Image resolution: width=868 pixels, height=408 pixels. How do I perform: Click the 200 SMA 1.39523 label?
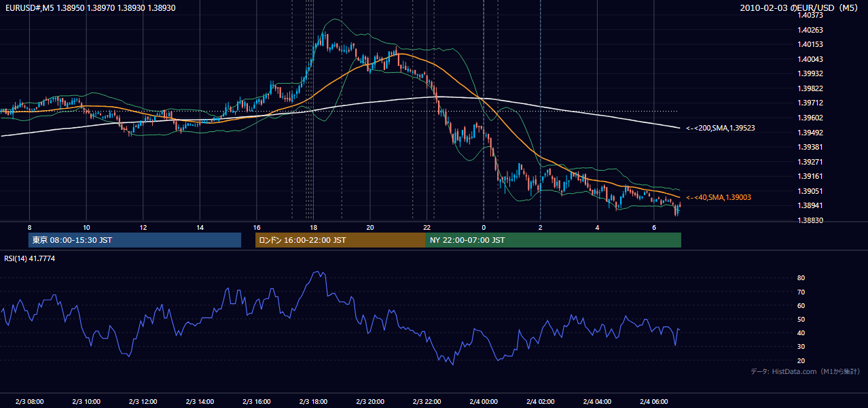click(721, 128)
